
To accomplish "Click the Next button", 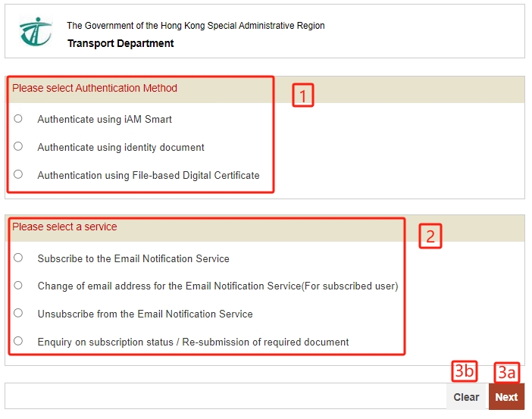I will (506, 396).
